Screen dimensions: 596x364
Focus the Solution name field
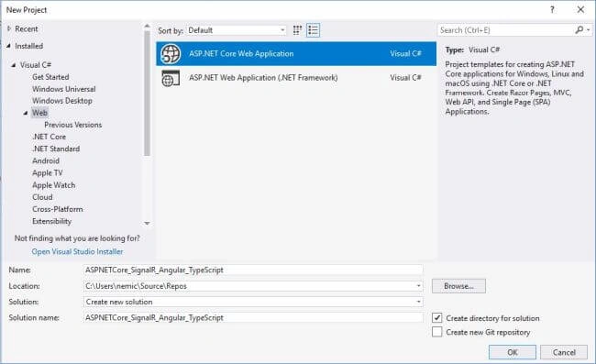(x=253, y=317)
